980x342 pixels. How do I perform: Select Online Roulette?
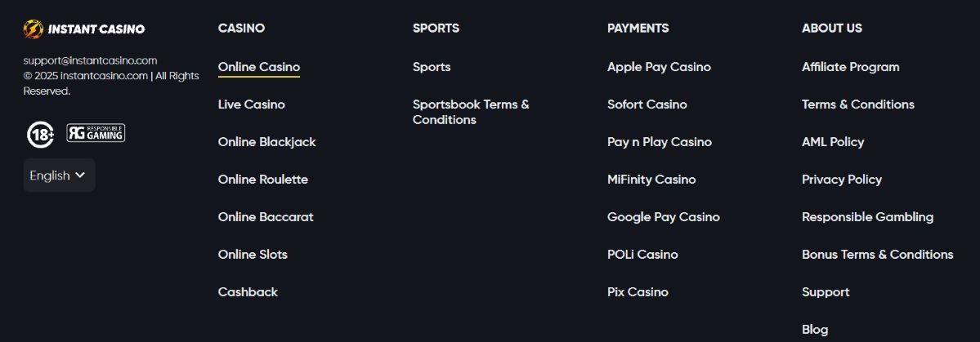[263, 179]
